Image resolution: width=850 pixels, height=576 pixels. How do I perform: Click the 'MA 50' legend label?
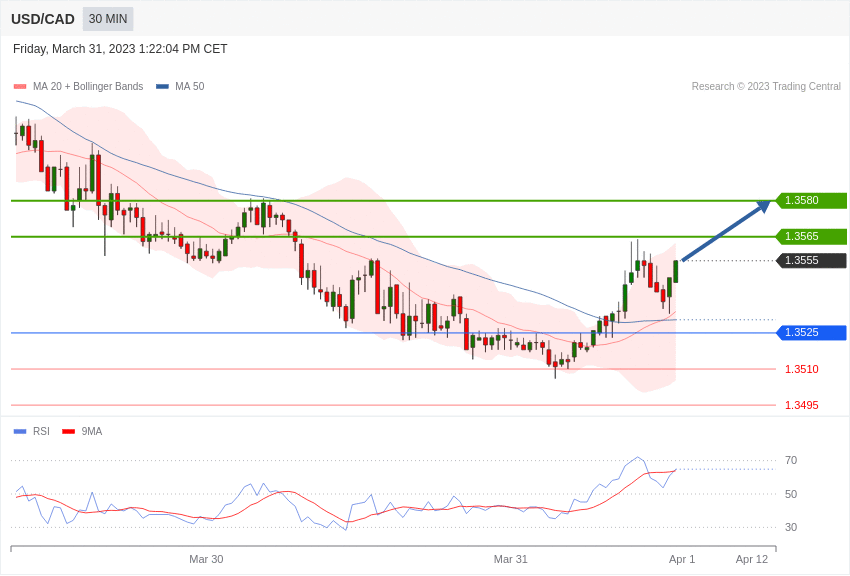[190, 87]
